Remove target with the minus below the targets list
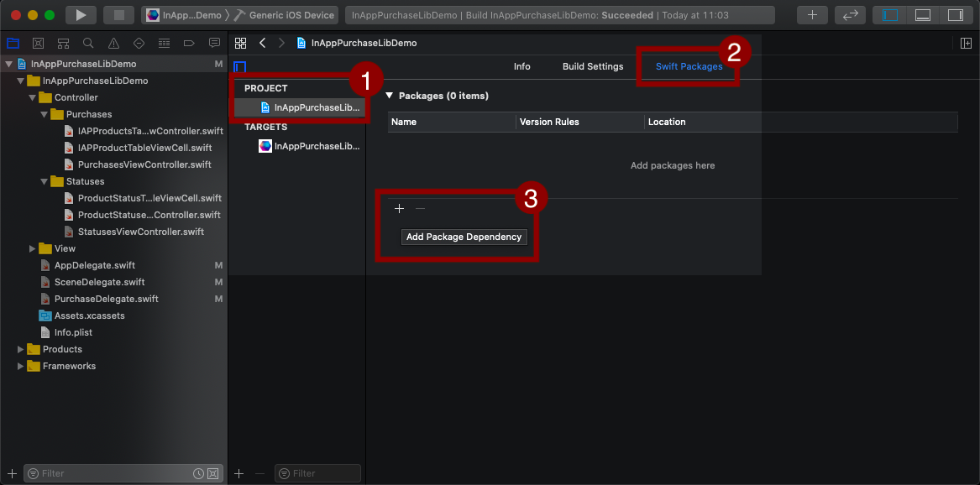 tap(259, 474)
